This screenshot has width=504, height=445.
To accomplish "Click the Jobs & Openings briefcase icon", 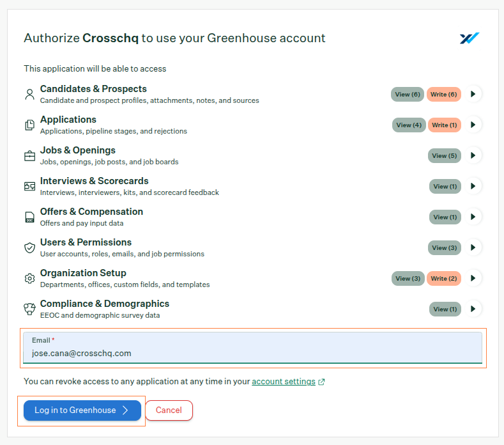I will point(29,156).
